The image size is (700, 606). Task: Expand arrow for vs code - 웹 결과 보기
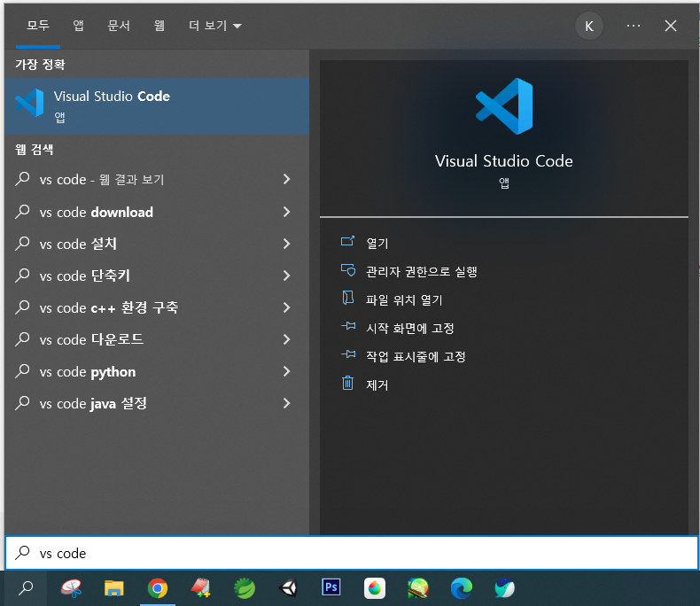286,179
